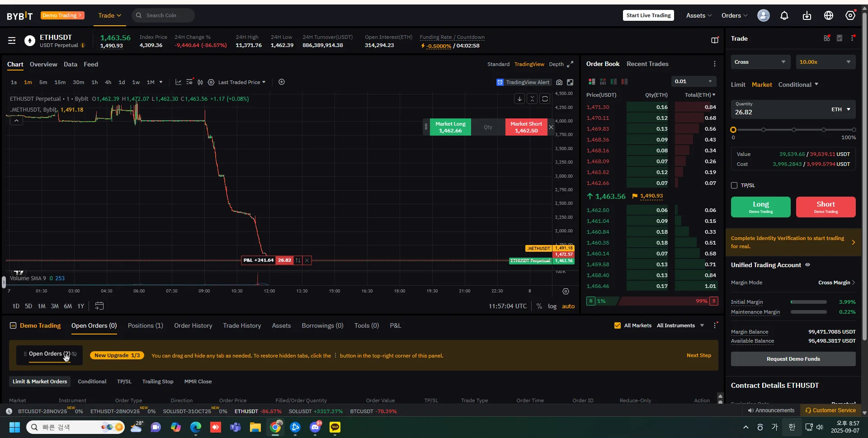868x438 pixels.
Task: Click the quantity percentage slider handle
Action: 733,130
